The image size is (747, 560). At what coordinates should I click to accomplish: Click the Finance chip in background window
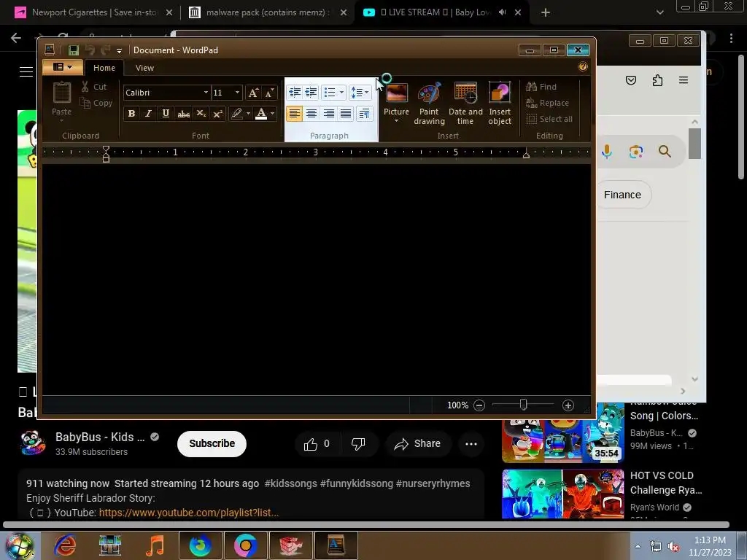coord(622,195)
